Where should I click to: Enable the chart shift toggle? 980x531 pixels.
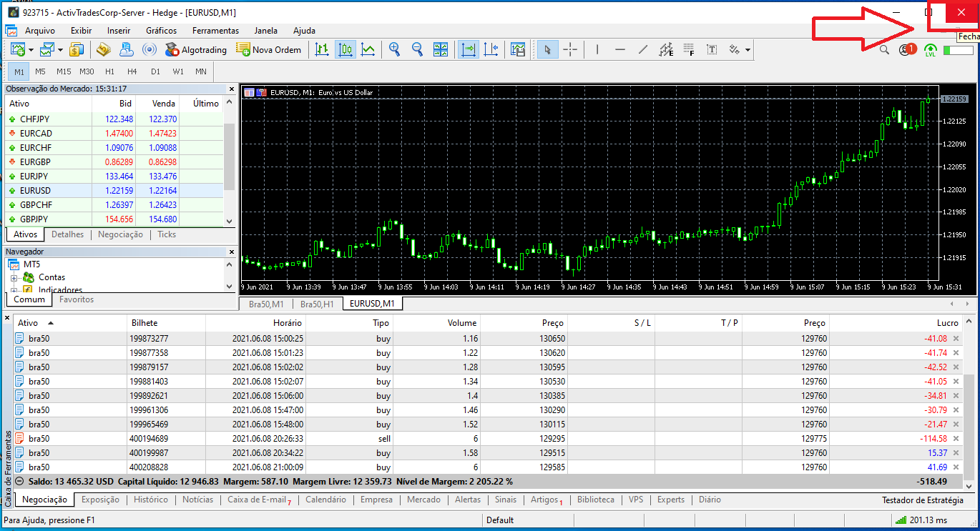[491, 49]
